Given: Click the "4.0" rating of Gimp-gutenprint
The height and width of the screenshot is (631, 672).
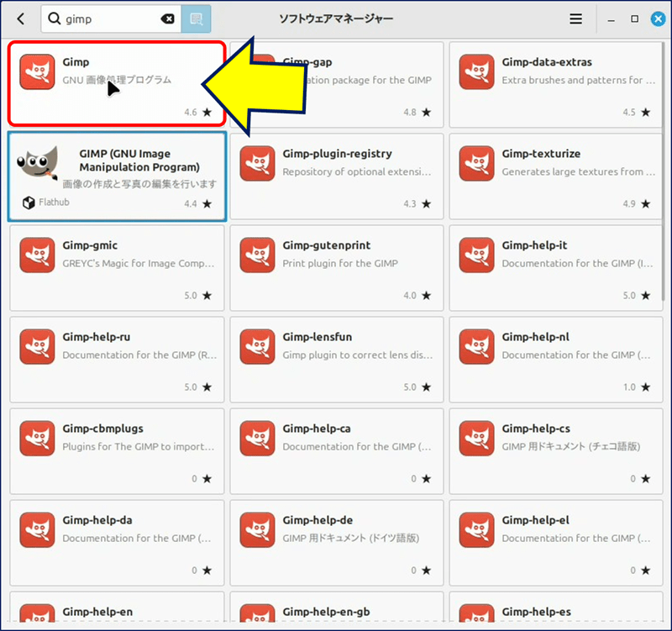Looking at the screenshot, I should (410, 296).
